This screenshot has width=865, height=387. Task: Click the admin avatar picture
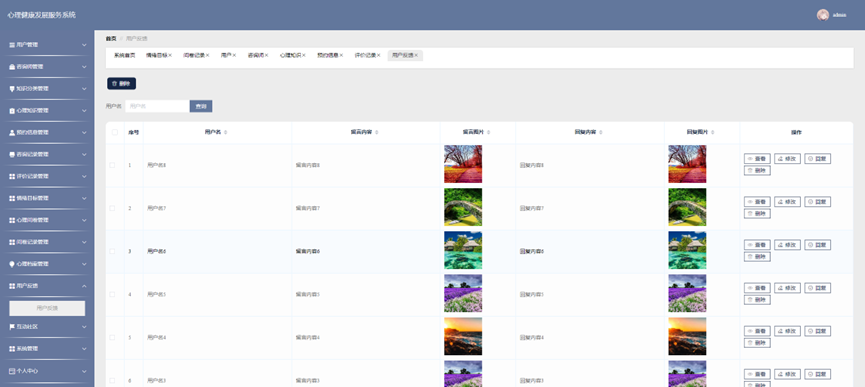[823, 15]
